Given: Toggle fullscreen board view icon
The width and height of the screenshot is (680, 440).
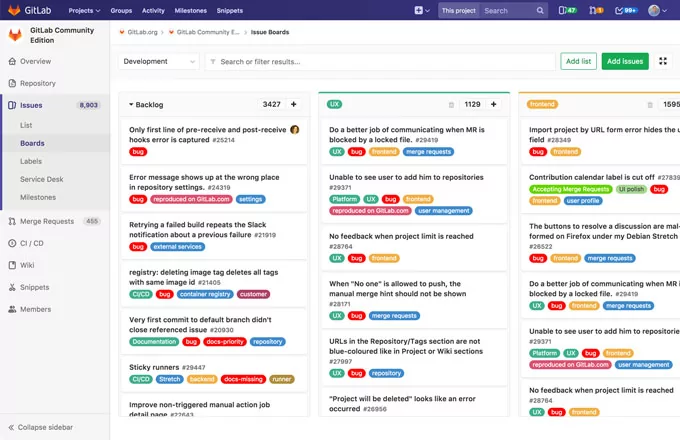Looking at the screenshot, I should point(663,61).
